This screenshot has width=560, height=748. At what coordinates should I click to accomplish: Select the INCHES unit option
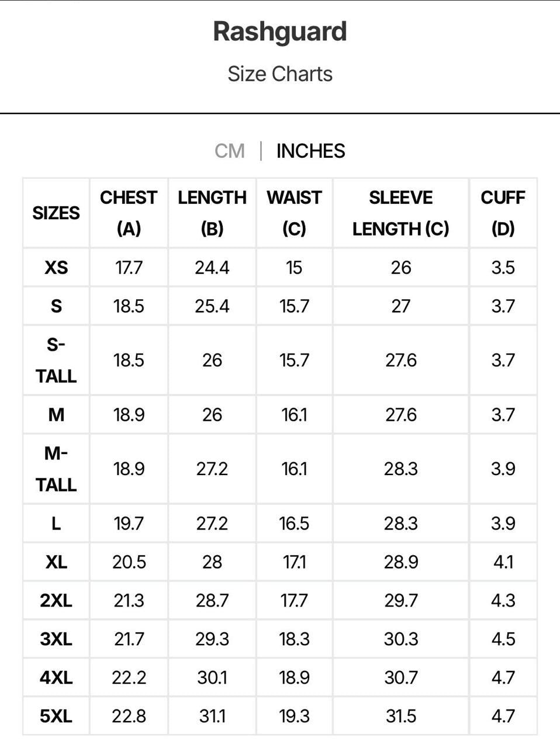[310, 151]
